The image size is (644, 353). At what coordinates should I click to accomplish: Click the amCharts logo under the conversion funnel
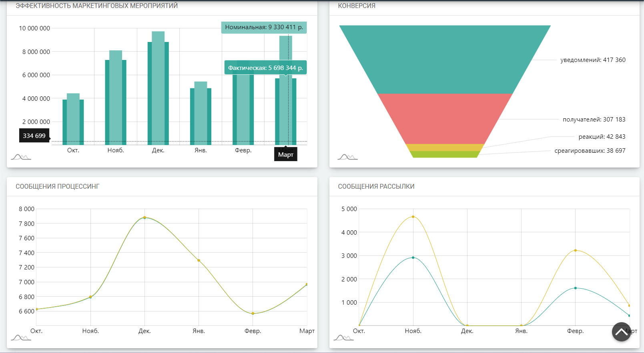[x=347, y=157]
